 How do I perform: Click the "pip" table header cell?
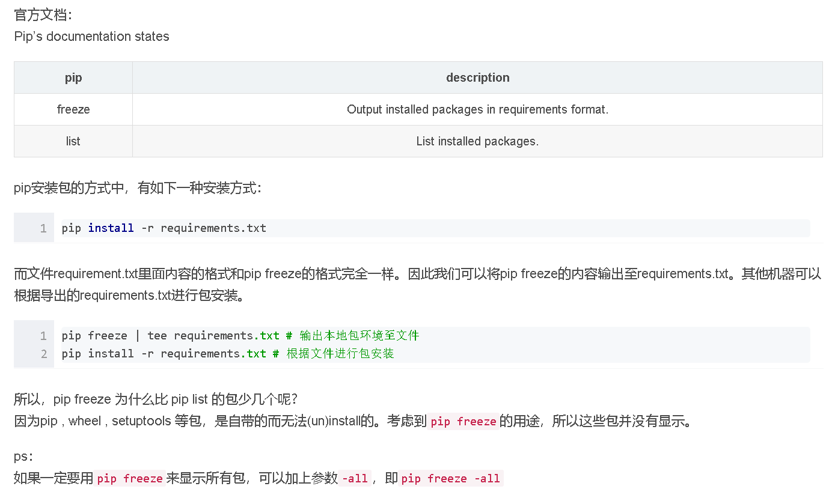pos(73,77)
